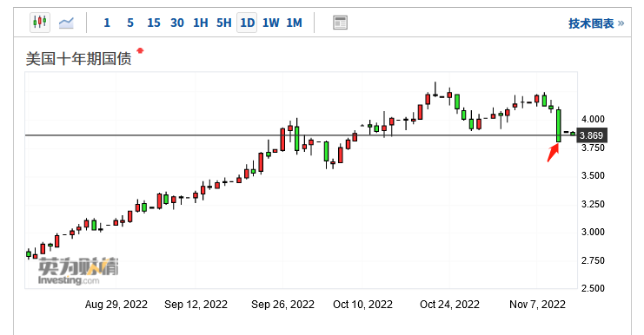Click the 3.000 axis label
Viewport: 644px width, 335px height.
coord(593,232)
